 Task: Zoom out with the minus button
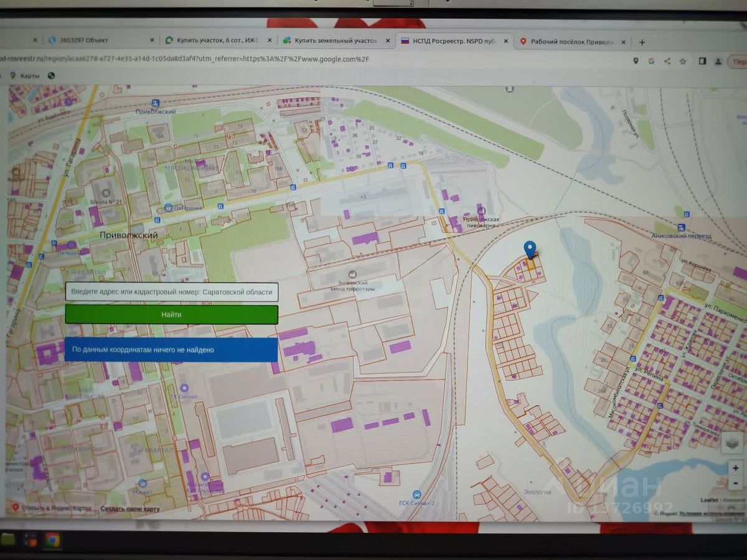735,482
